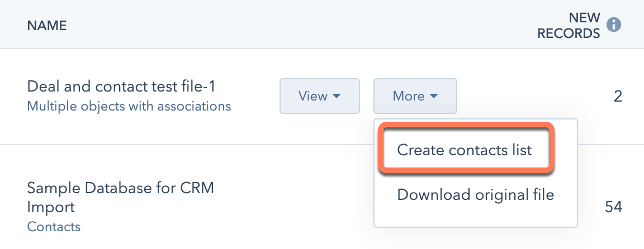Collapse the More dropdown menu

pyautogui.click(x=415, y=96)
